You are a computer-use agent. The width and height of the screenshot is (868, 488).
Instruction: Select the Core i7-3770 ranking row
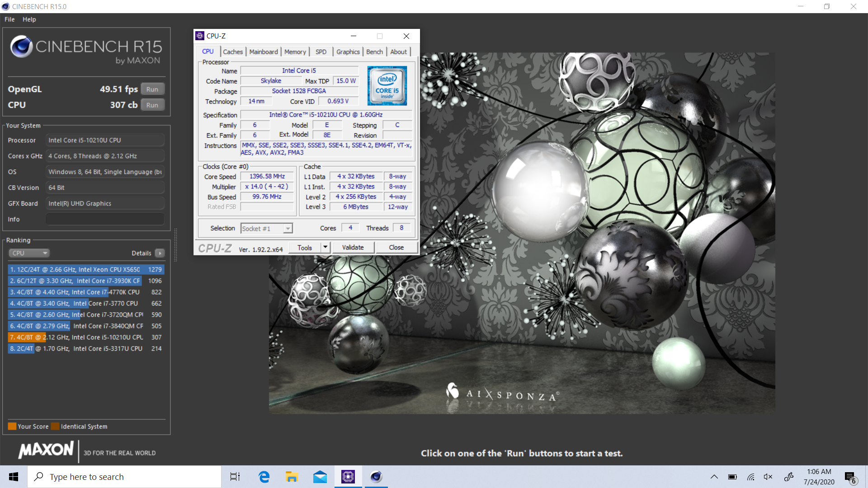point(86,303)
